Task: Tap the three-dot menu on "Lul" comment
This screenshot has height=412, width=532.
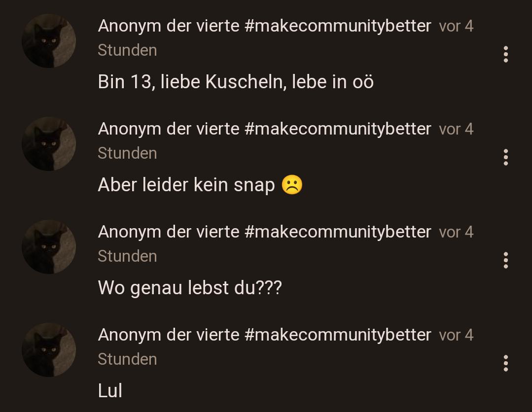Action: tap(505, 363)
